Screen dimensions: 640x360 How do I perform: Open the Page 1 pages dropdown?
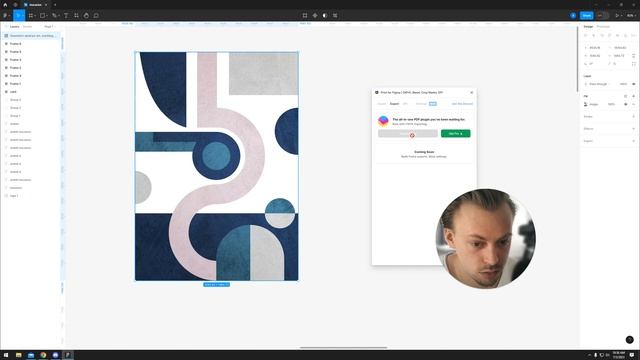click(49, 27)
